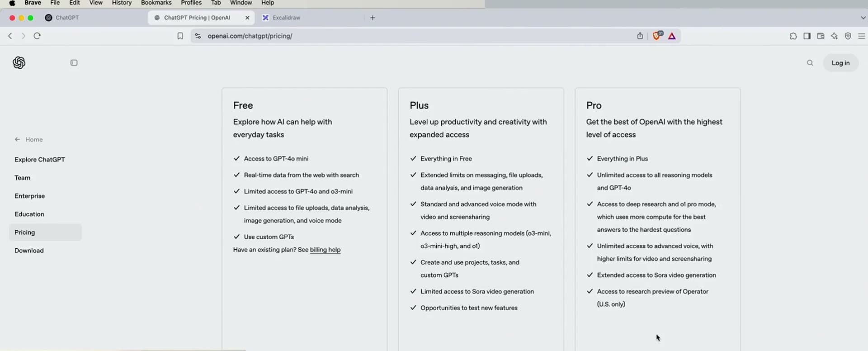Click "Opportunities to test new features" text
The height and width of the screenshot is (351, 868).
click(469, 308)
